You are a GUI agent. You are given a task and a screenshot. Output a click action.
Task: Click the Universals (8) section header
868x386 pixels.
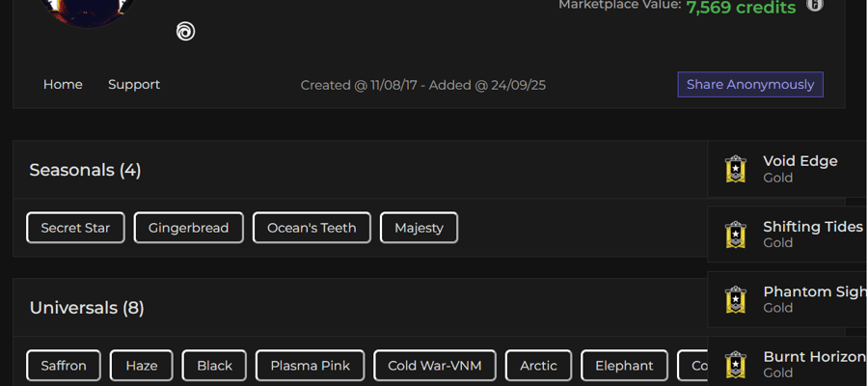tap(87, 308)
